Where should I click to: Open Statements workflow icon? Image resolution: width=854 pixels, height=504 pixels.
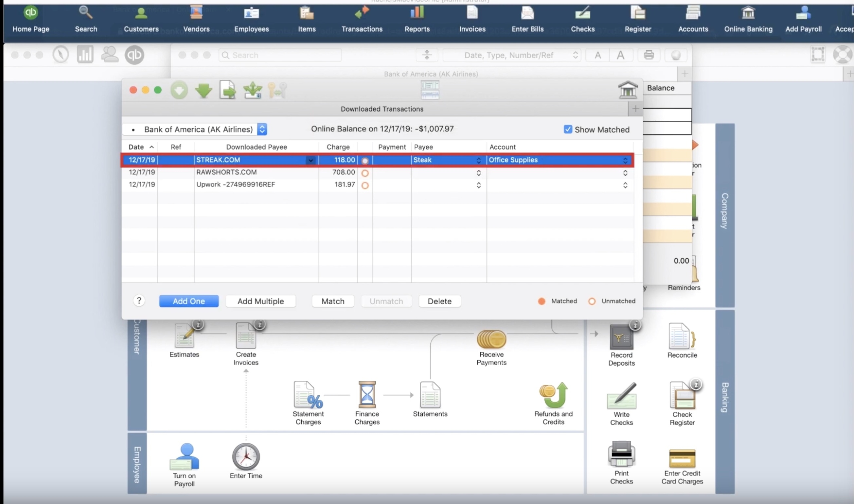[x=430, y=399]
